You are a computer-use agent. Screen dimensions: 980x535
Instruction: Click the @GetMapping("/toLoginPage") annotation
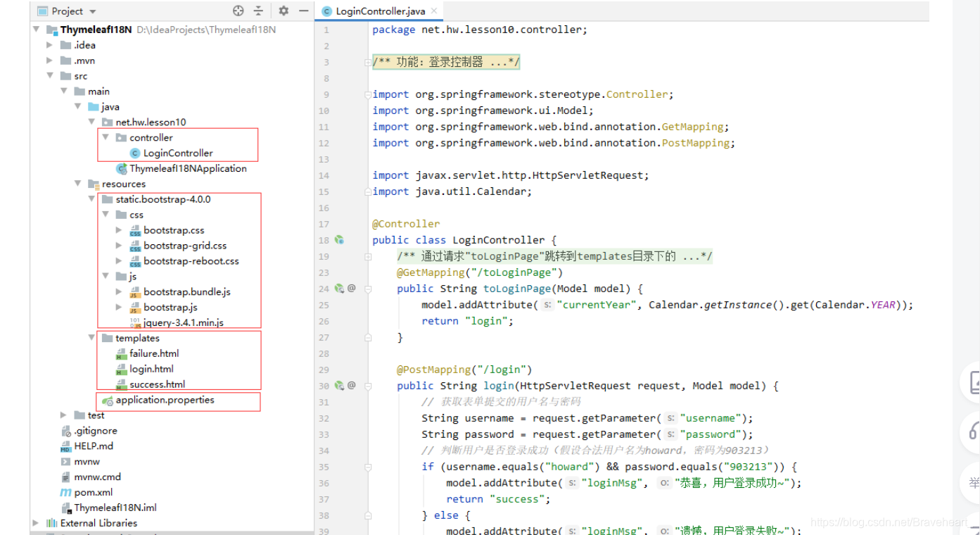[480, 272]
